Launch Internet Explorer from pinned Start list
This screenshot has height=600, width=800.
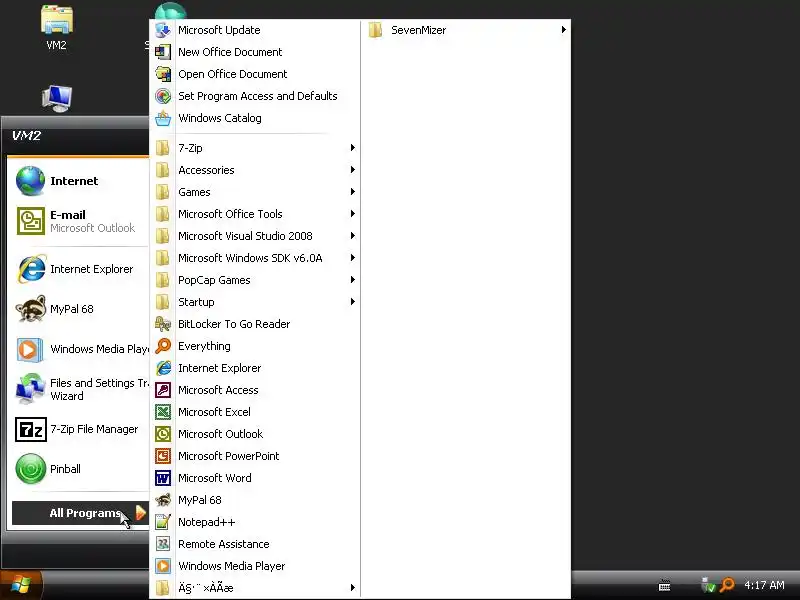click(81, 269)
